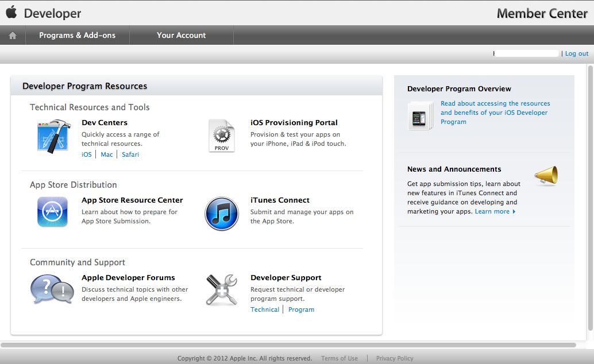The image size is (594, 364).
Task: Click 'Community and Support' section title
Action: [78, 262]
